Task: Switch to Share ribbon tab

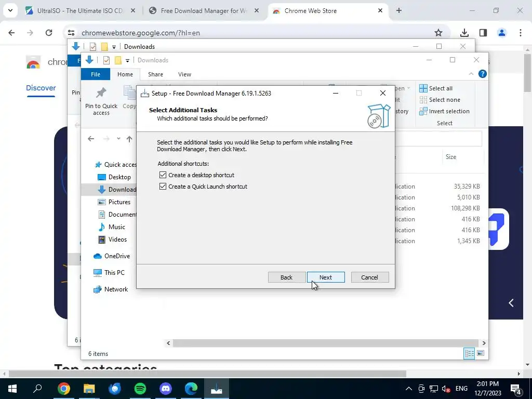Action: pos(155,74)
